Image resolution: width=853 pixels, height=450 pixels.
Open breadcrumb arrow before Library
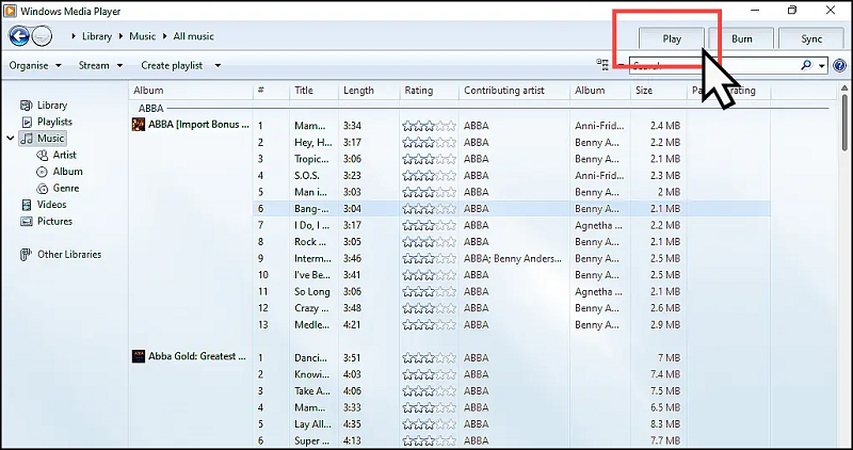click(x=73, y=36)
